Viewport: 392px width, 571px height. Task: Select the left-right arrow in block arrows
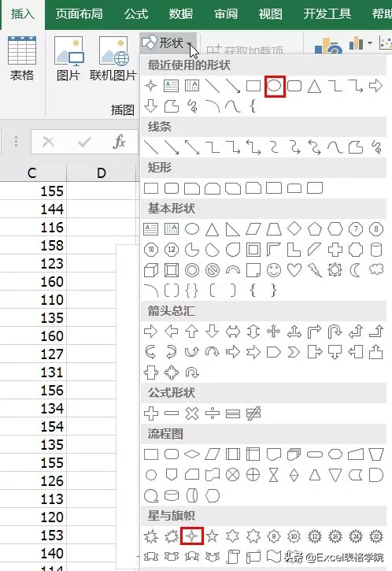pyautogui.click(x=232, y=332)
